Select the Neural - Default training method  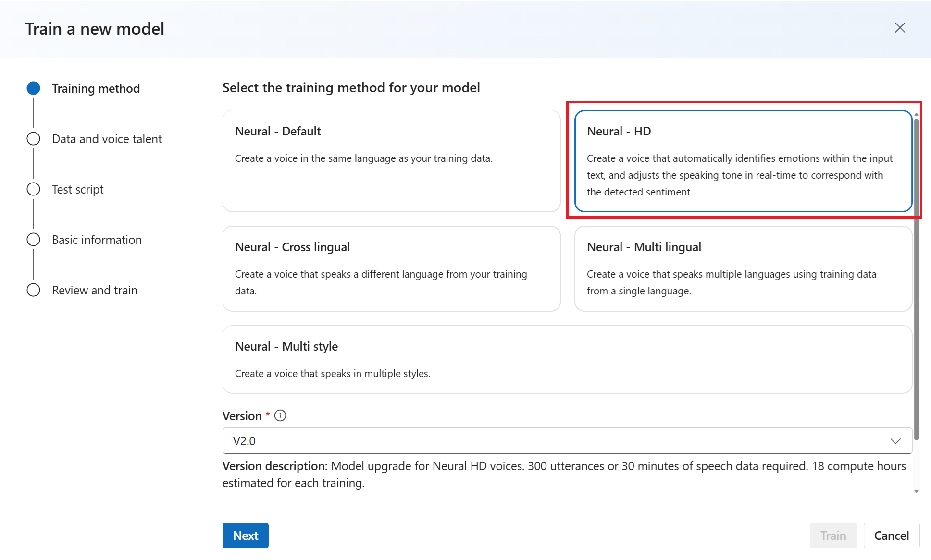coord(391,161)
